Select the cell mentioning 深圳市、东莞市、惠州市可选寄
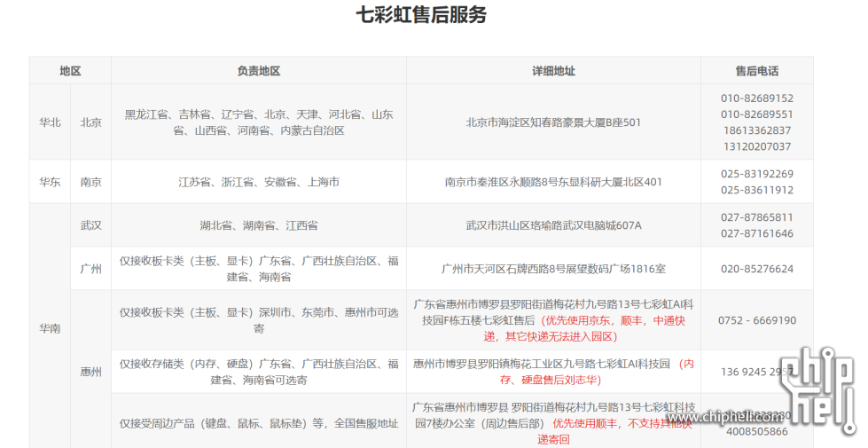The width and height of the screenshot is (868, 448). coord(259,320)
